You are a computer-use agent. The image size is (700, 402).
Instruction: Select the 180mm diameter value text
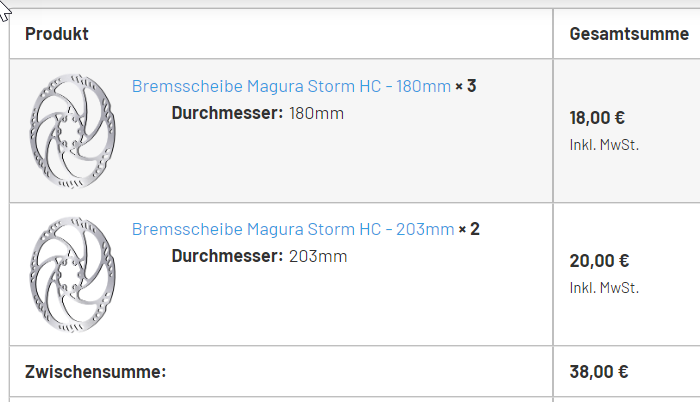click(316, 113)
